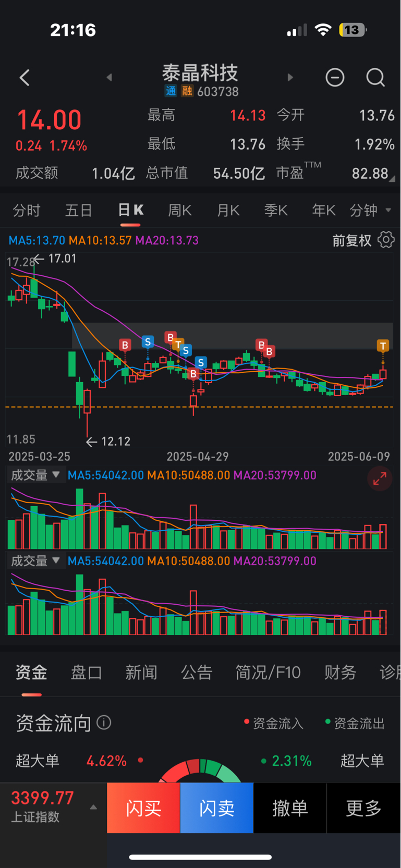Viewport: 401px width, 868px height.
Task: Tap 最高 value 14.13
Action: (x=248, y=115)
